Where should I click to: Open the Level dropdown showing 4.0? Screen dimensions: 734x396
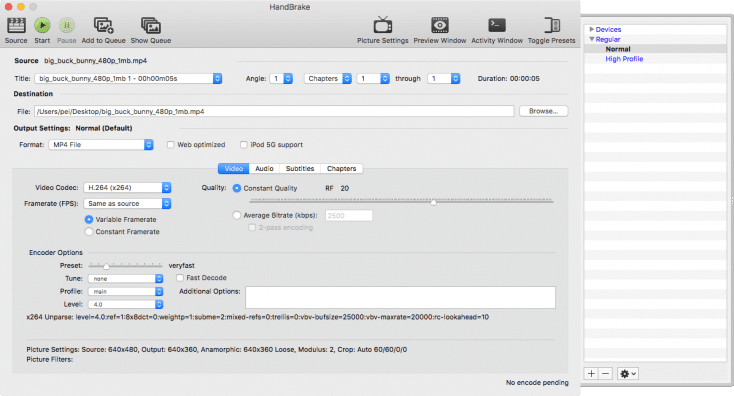coord(125,304)
